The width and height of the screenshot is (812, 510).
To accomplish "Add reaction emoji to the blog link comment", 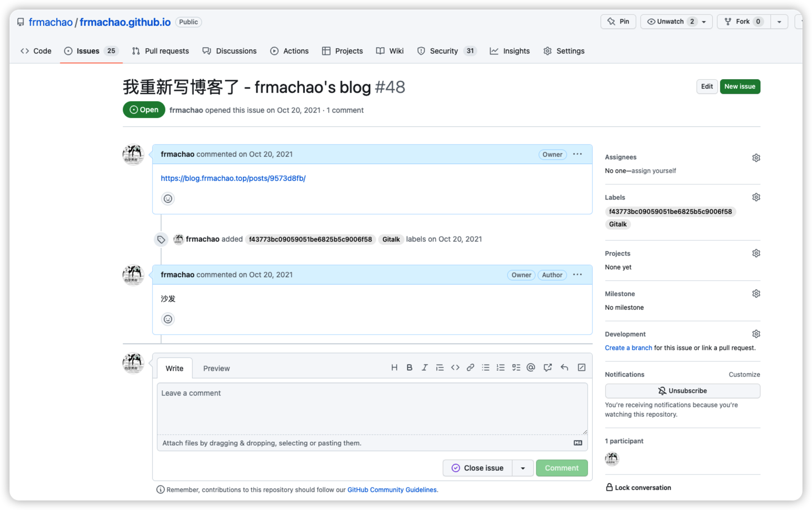I will coord(168,199).
